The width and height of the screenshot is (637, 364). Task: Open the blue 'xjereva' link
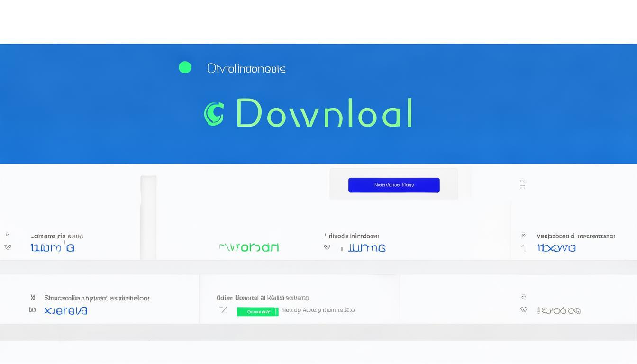click(65, 310)
